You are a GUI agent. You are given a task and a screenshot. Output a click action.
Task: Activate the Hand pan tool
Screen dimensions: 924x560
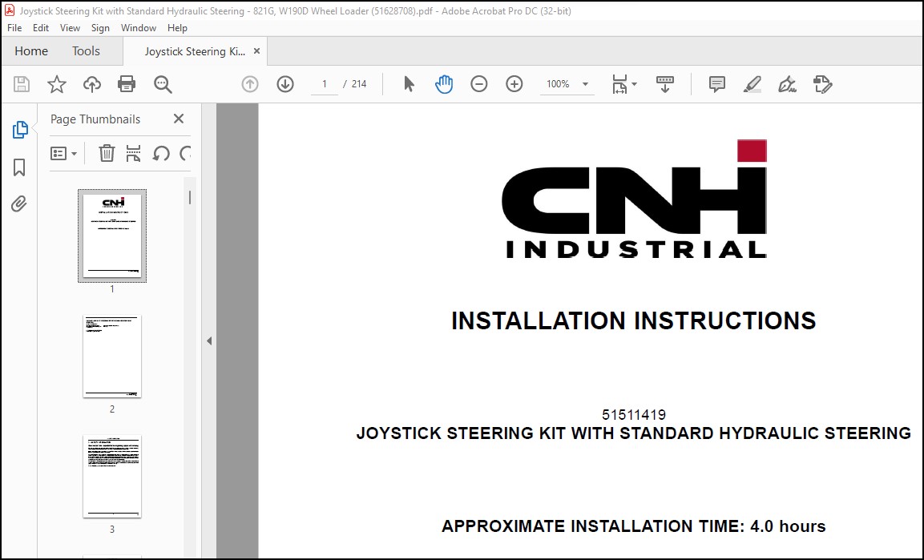point(444,84)
